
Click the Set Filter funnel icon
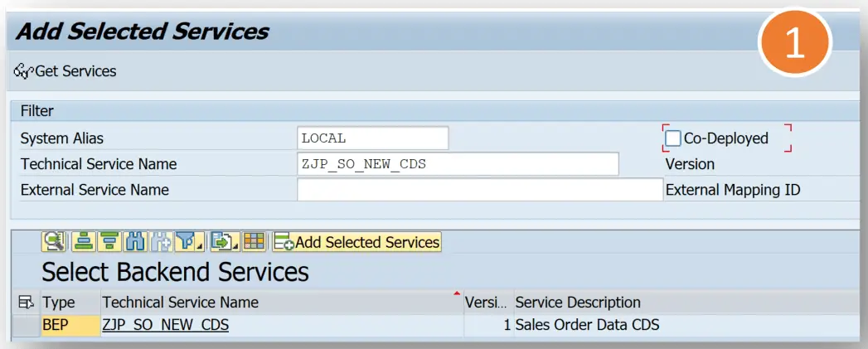coord(184,242)
